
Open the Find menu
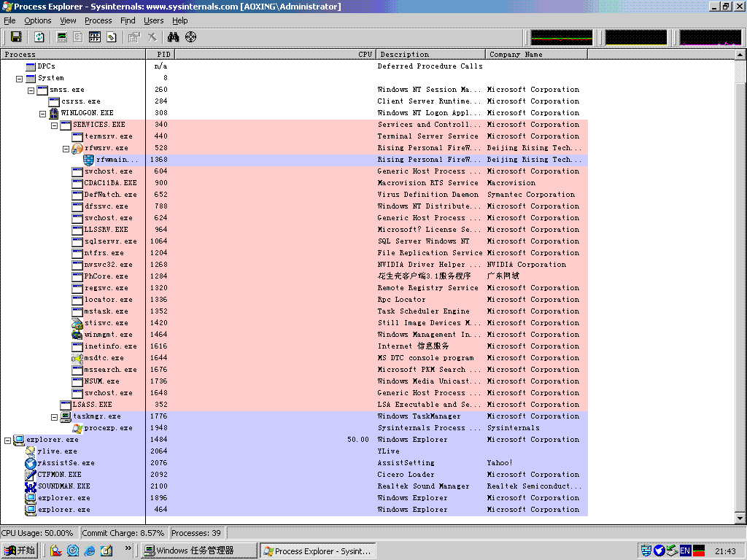[x=128, y=20]
